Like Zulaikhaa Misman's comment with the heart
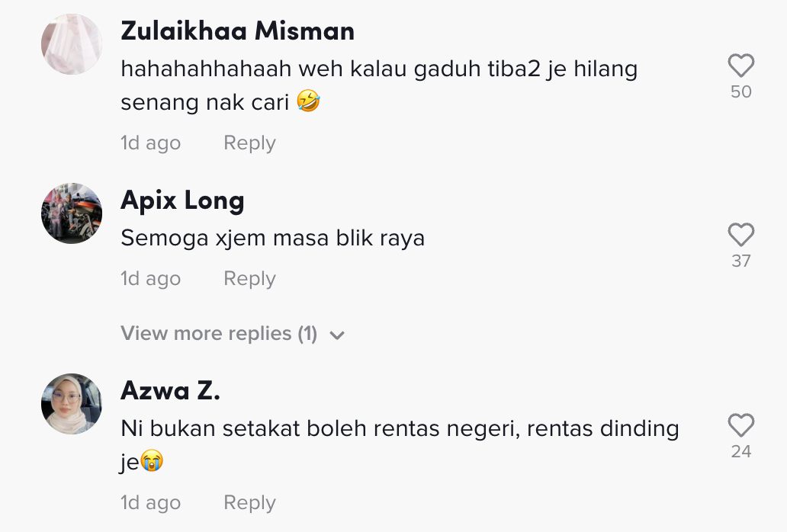This screenshot has height=532, width=787. click(740, 66)
